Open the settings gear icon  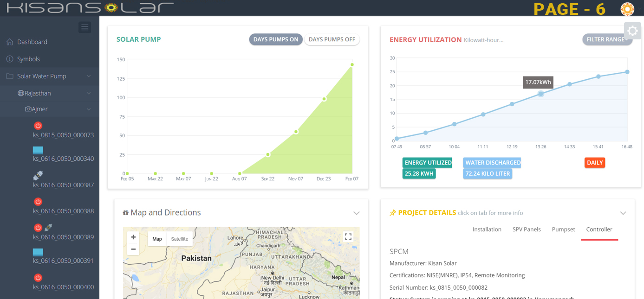pyautogui.click(x=632, y=31)
